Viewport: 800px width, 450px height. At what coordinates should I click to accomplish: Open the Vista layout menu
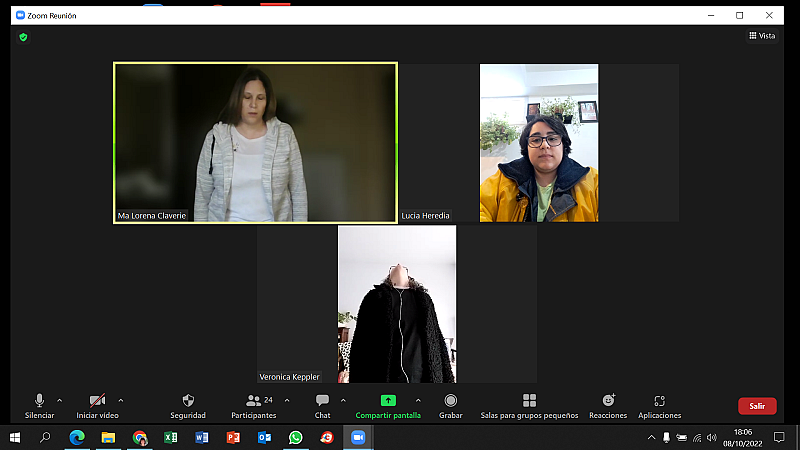click(762, 36)
